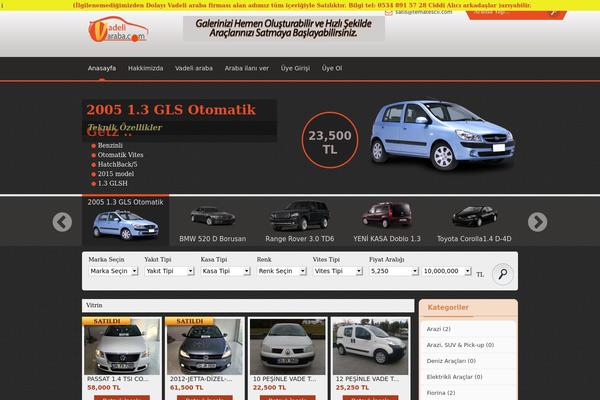Open the Renk Seçin dropdown
Viewport: 600px width, 400px height.
(x=282, y=271)
